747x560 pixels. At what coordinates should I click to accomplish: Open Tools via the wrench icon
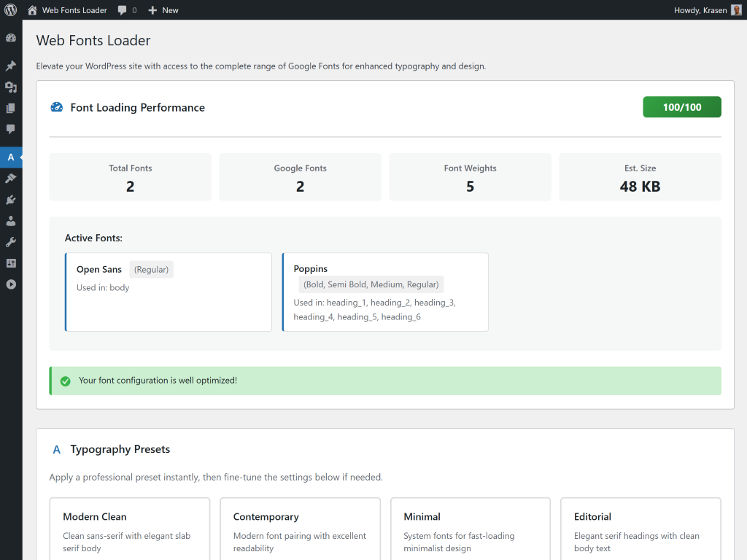(x=11, y=242)
